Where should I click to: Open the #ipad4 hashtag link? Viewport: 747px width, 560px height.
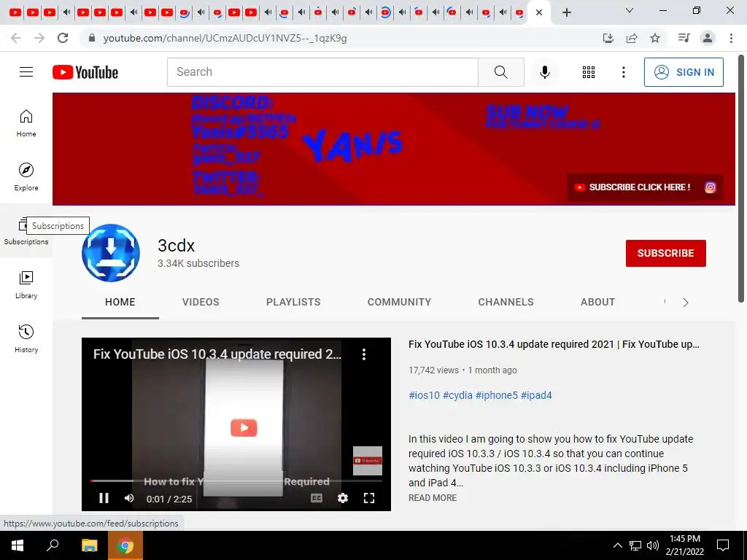[x=536, y=395]
